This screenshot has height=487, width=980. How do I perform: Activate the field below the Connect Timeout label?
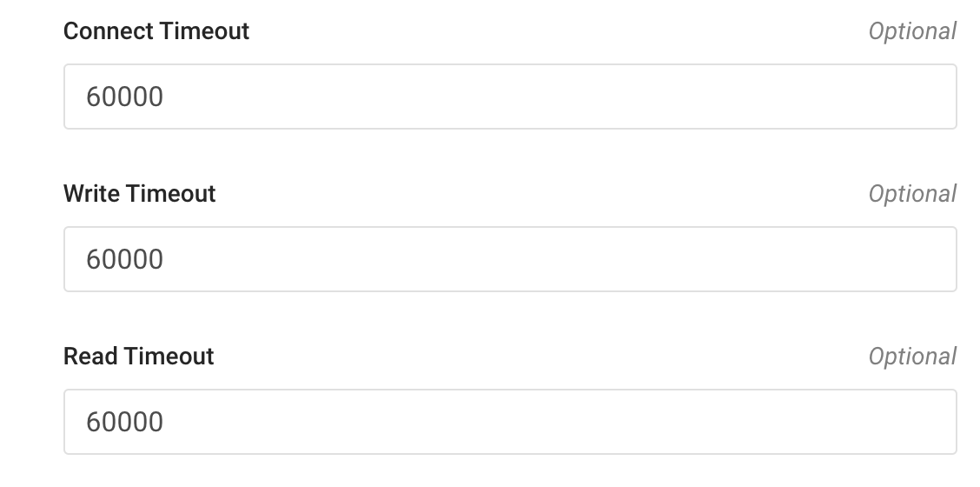(x=510, y=97)
